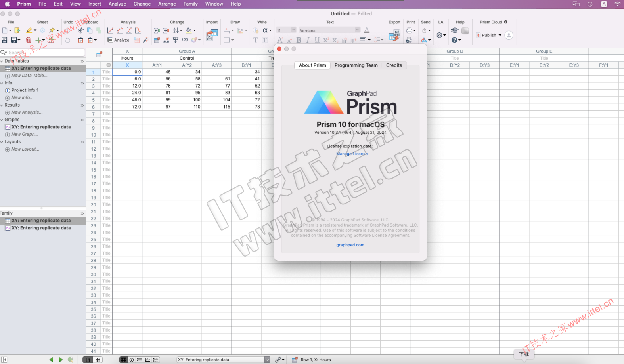The width and height of the screenshot is (624, 364).
Task: Open the Family menu
Action: tap(191, 4)
